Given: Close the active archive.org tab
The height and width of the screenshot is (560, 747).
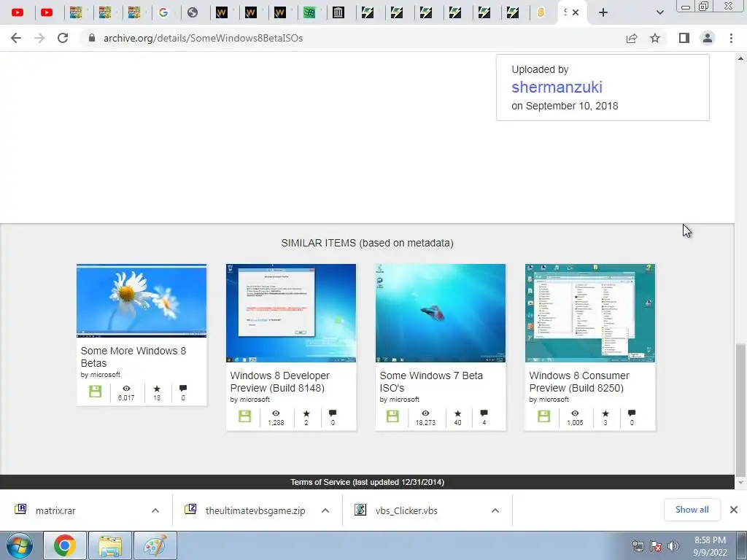Looking at the screenshot, I should [x=576, y=12].
